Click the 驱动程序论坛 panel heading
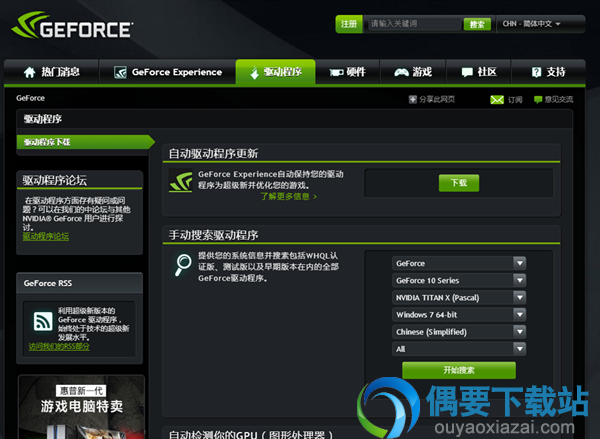 (x=55, y=180)
